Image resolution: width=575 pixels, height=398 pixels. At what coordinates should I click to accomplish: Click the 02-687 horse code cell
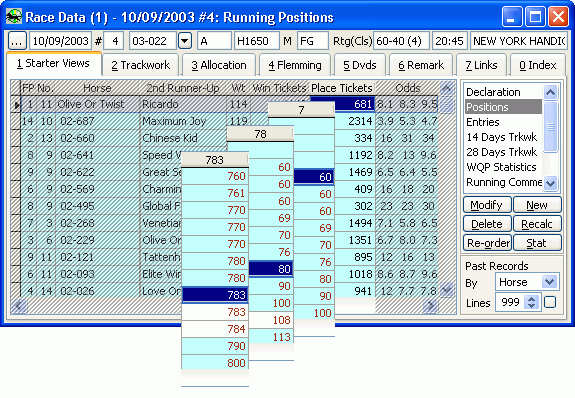(x=97, y=121)
